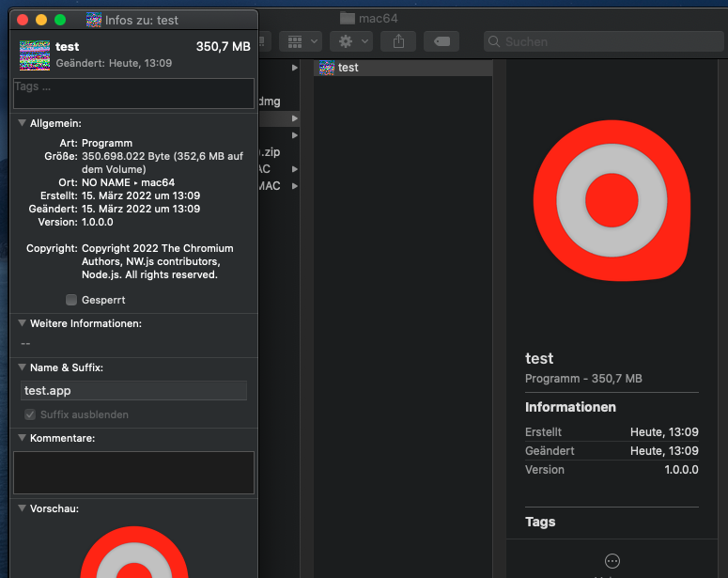This screenshot has width=728, height=578.
Task: Collapse the Weitere Informationen section
Action: [22, 323]
